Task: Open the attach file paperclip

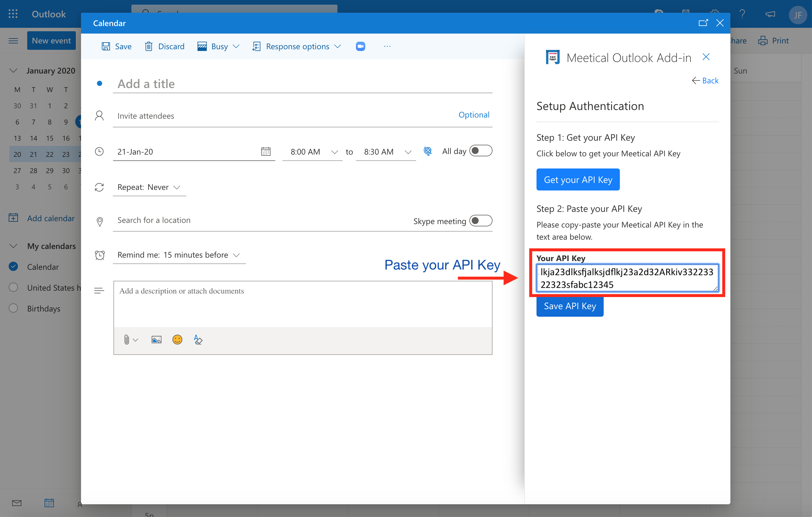Action: tap(126, 340)
